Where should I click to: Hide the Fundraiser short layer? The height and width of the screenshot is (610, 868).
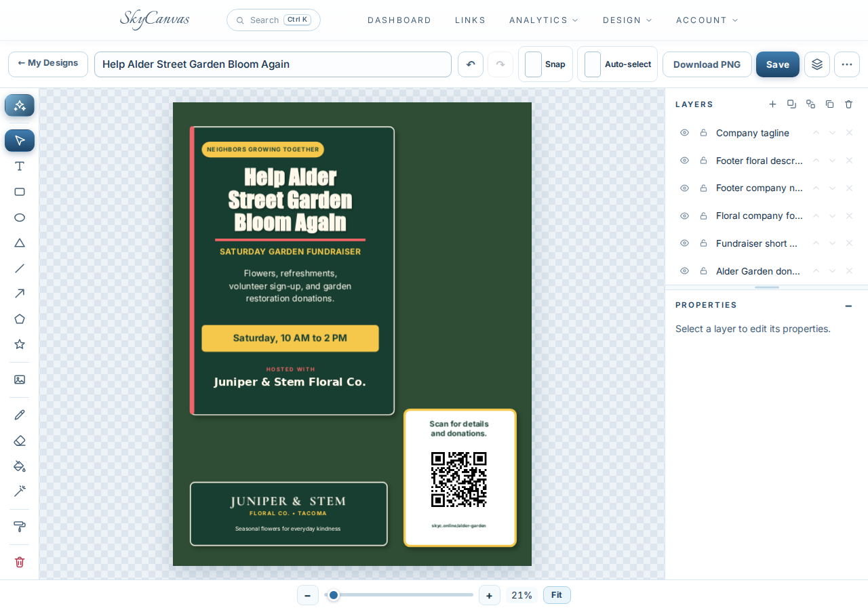point(685,243)
